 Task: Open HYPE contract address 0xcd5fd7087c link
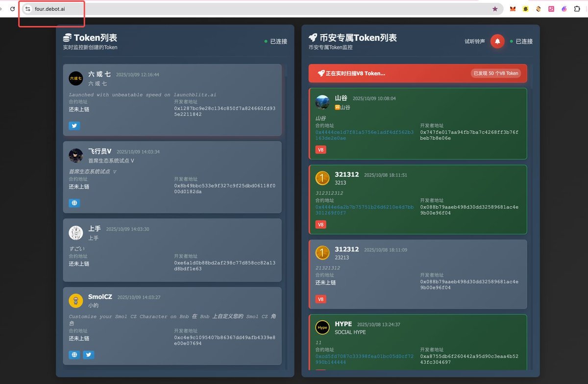(365, 359)
